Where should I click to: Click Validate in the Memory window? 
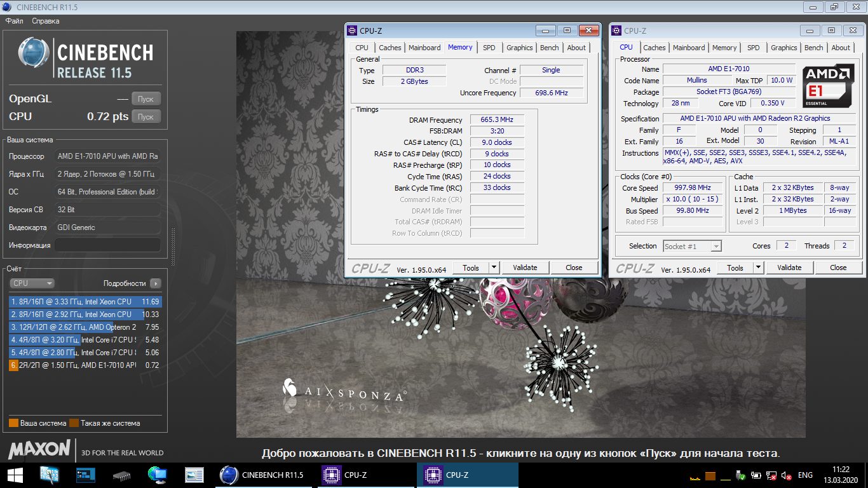coord(525,268)
